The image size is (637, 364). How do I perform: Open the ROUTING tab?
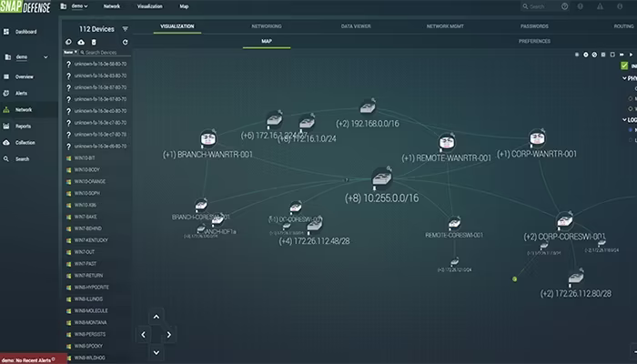tap(623, 26)
